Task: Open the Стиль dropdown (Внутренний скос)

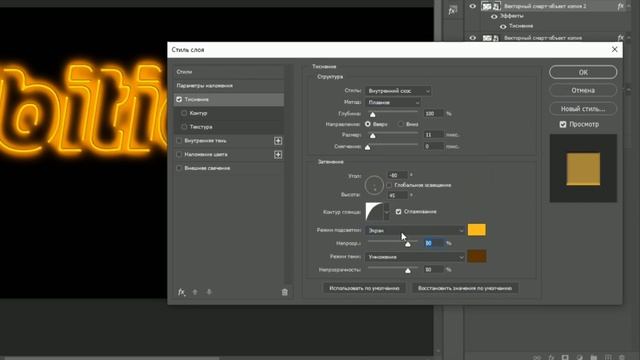Action: [398, 91]
